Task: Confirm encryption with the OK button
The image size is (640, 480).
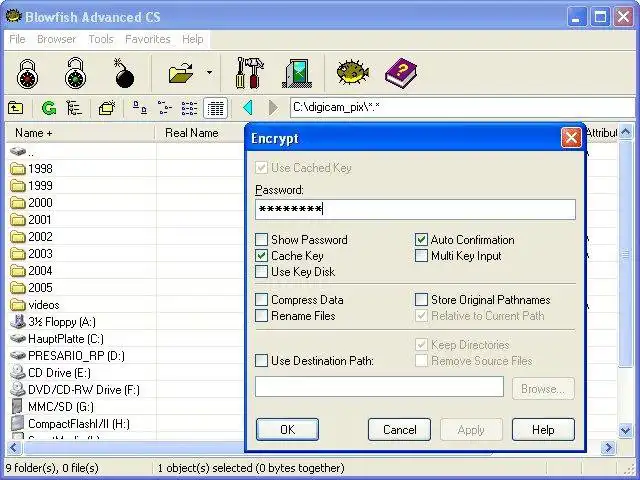Action: tap(287, 429)
